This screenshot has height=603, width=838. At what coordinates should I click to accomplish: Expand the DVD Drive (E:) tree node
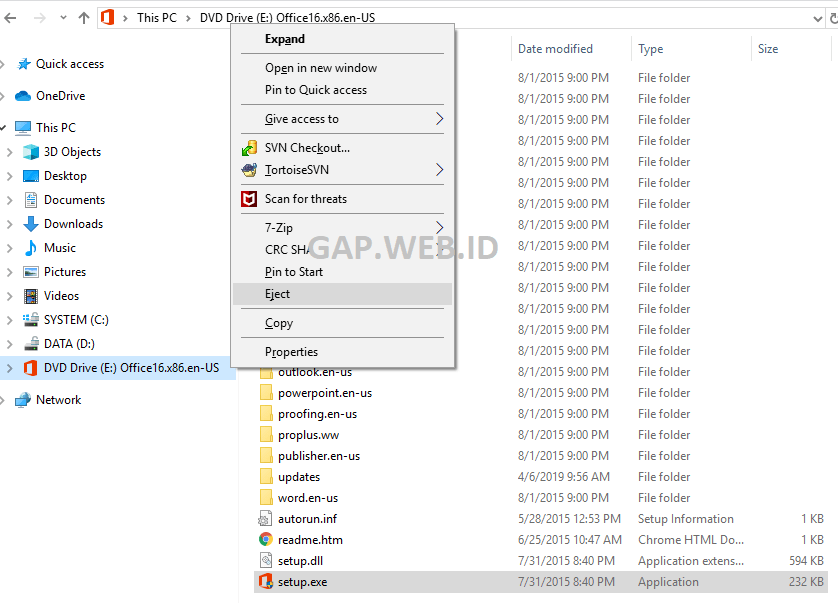pos(10,368)
